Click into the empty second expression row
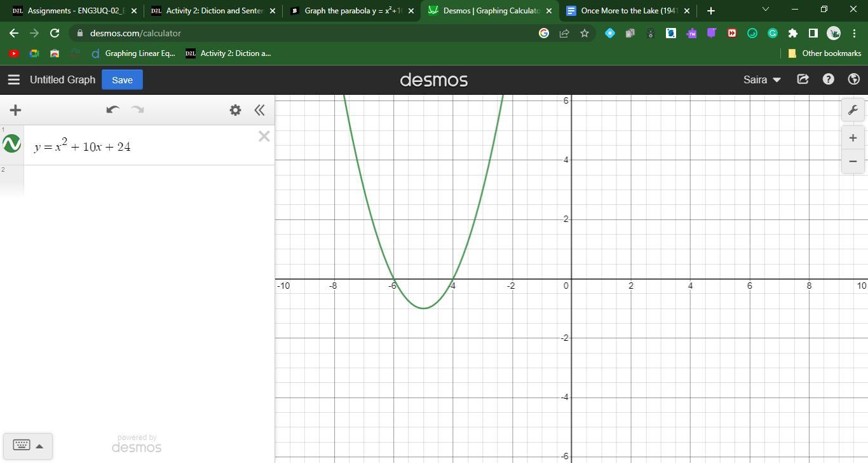Image resolution: width=868 pixels, height=463 pixels. pyautogui.click(x=146, y=180)
